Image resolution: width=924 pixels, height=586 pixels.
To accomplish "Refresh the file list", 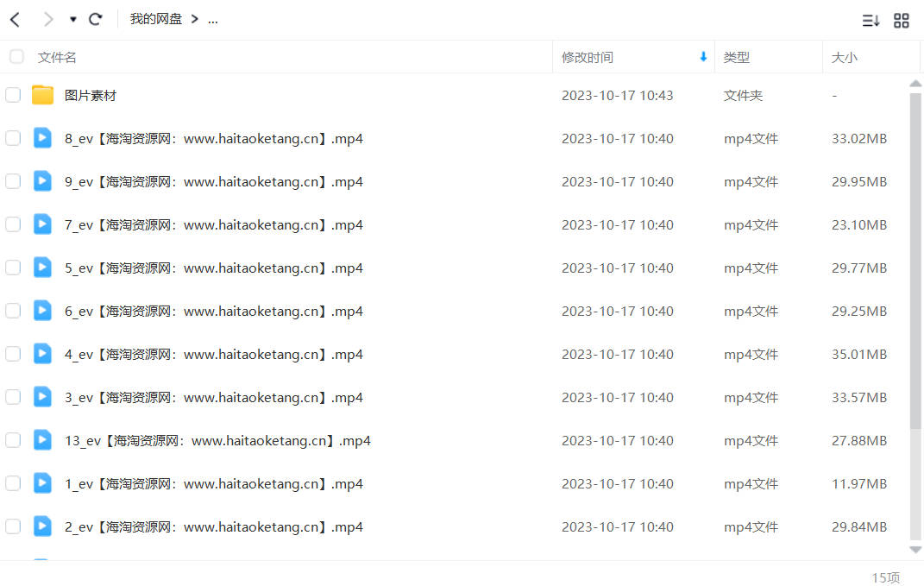I will (x=96, y=20).
